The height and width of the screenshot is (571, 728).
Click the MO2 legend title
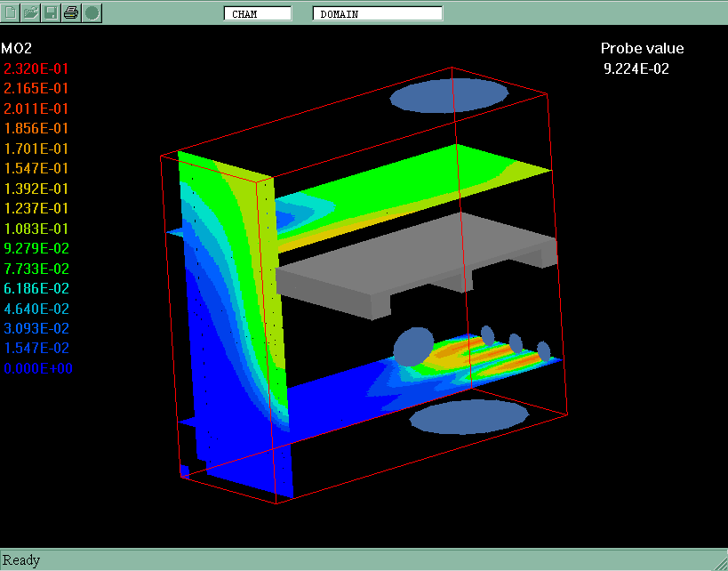[17, 48]
